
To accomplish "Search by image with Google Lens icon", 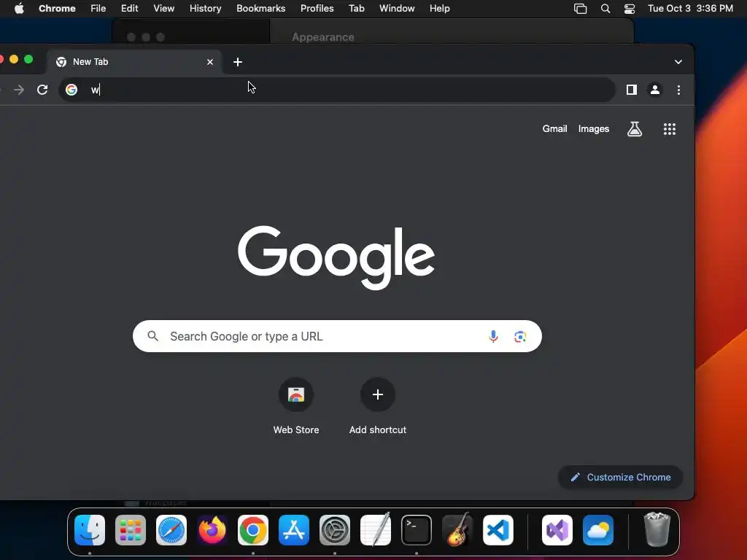I will pos(520,337).
